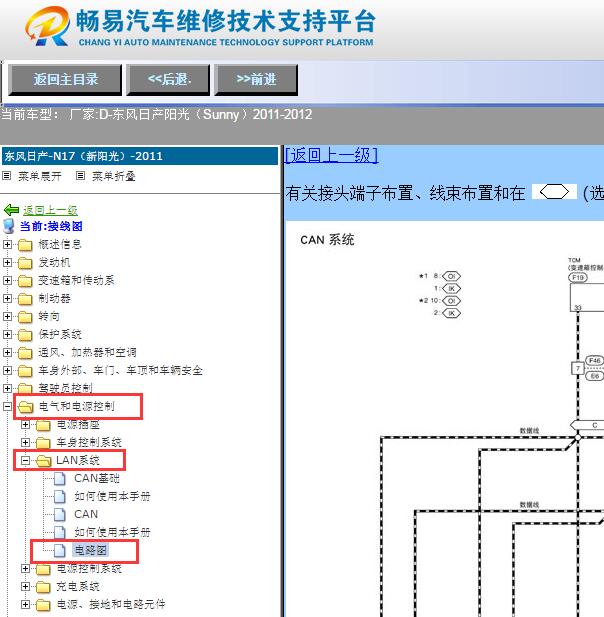This screenshot has height=617, width=604.
Task: Collapse the LAN系统 node
Action: pyautogui.click(x=25, y=460)
